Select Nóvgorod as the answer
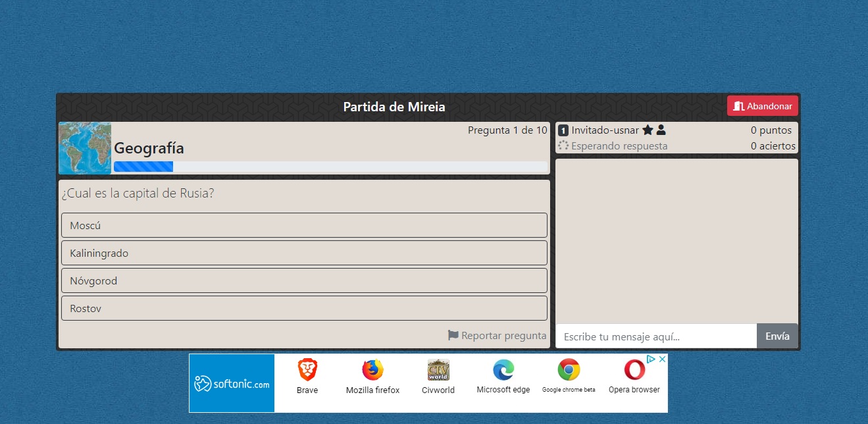The height and width of the screenshot is (424, 868). point(304,280)
